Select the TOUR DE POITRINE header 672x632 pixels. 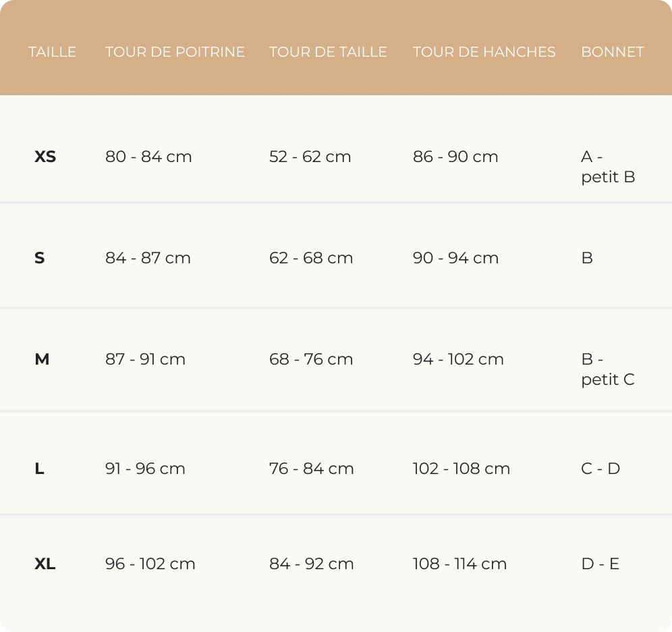(175, 52)
